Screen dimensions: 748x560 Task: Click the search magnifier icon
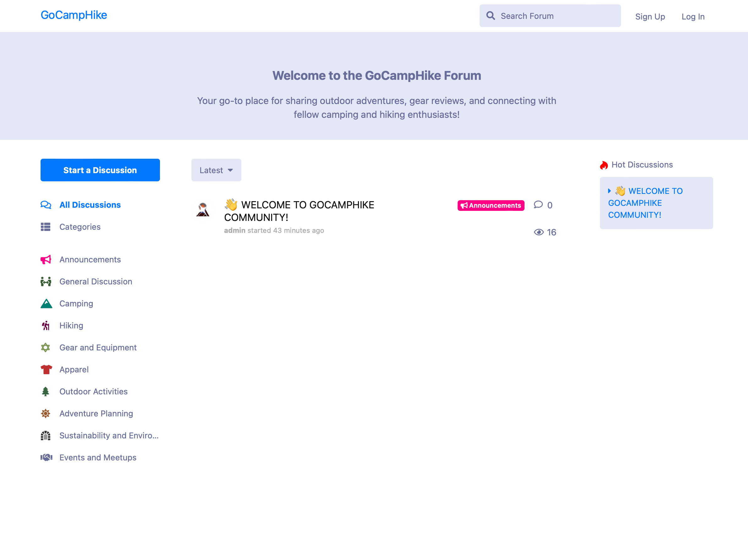click(491, 16)
